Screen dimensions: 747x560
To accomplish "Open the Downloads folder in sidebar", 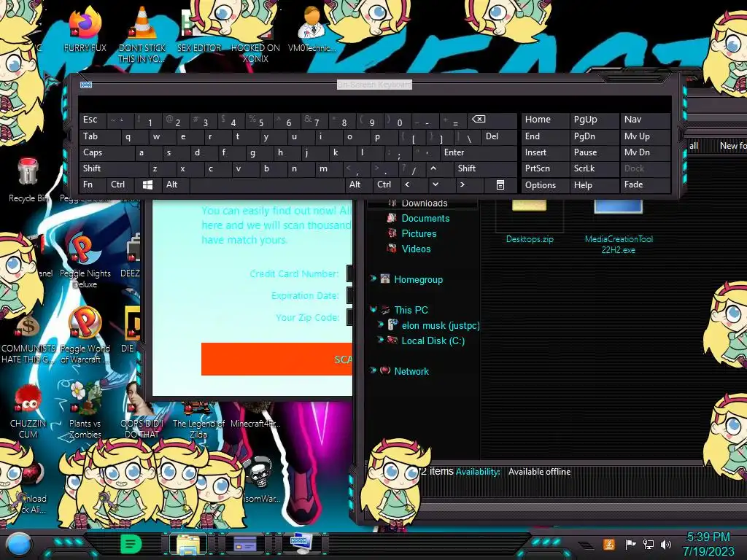I will coord(423,203).
